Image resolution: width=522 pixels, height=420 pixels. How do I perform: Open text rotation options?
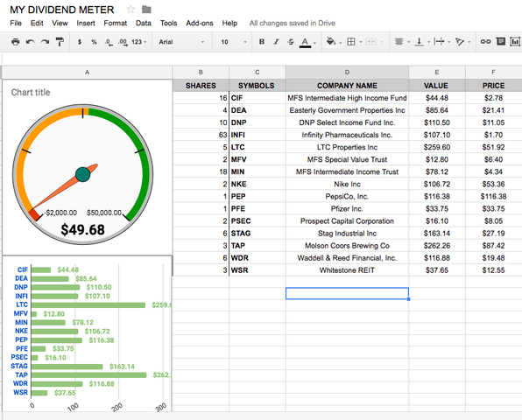pyautogui.click(x=460, y=42)
